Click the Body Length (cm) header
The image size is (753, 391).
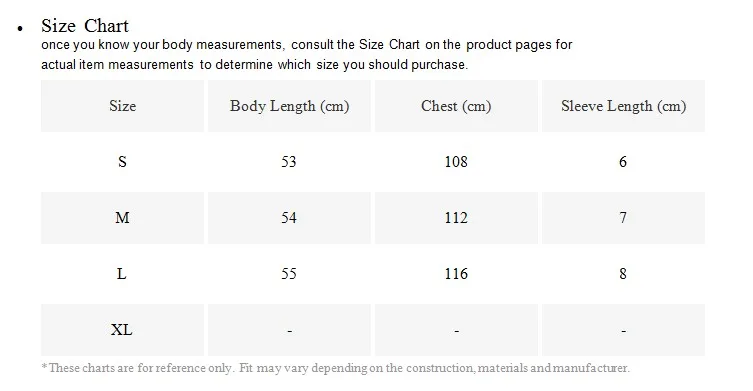pos(289,106)
